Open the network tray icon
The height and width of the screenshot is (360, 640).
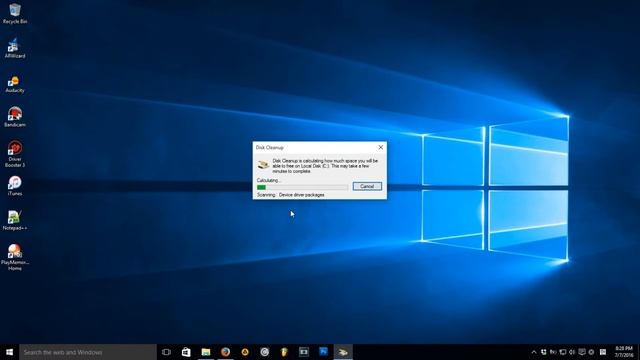(x=562, y=352)
